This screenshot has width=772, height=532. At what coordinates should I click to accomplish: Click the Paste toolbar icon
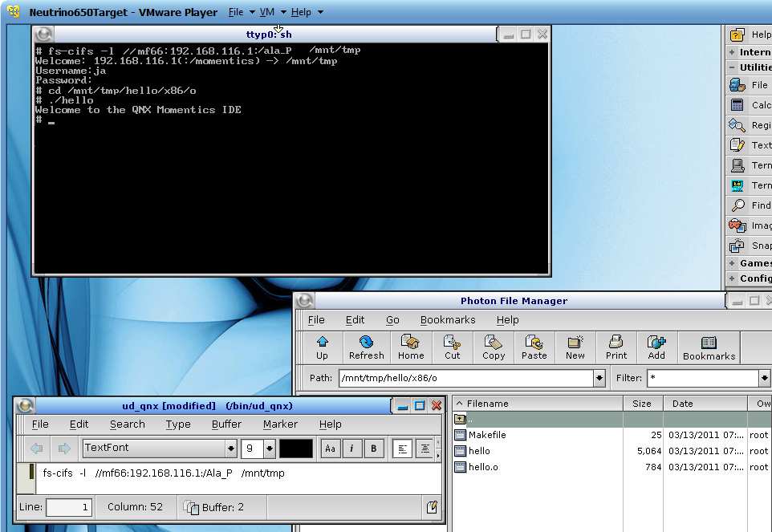coord(534,347)
